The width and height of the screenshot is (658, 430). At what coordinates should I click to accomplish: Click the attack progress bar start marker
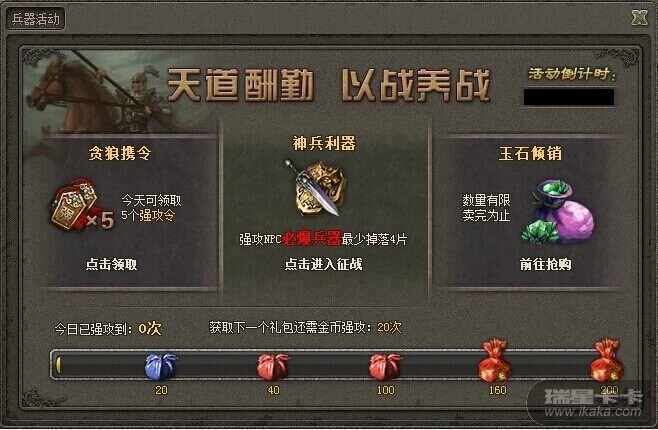coord(58,365)
